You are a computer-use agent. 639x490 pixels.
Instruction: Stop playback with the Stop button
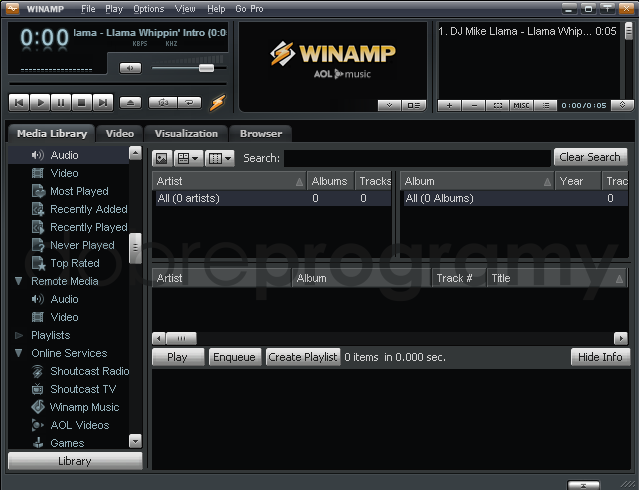(x=82, y=102)
